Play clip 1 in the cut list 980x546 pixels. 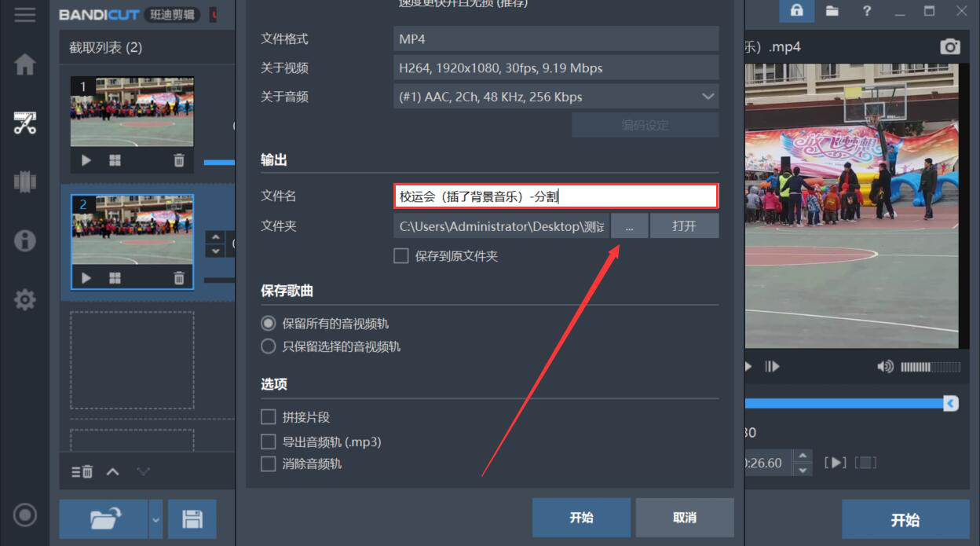click(86, 160)
